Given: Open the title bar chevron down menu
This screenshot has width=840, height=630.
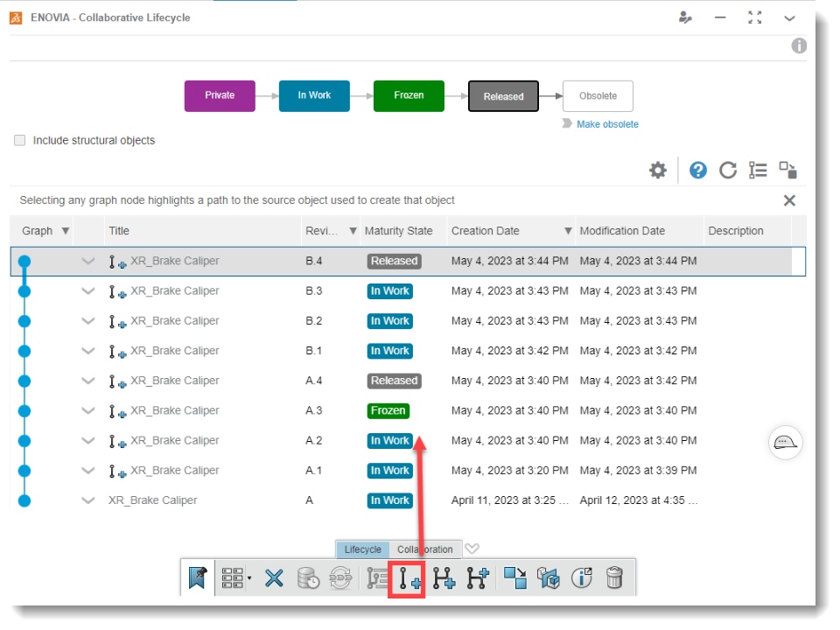Looking at the screenshot, I should tap(789, 18).
